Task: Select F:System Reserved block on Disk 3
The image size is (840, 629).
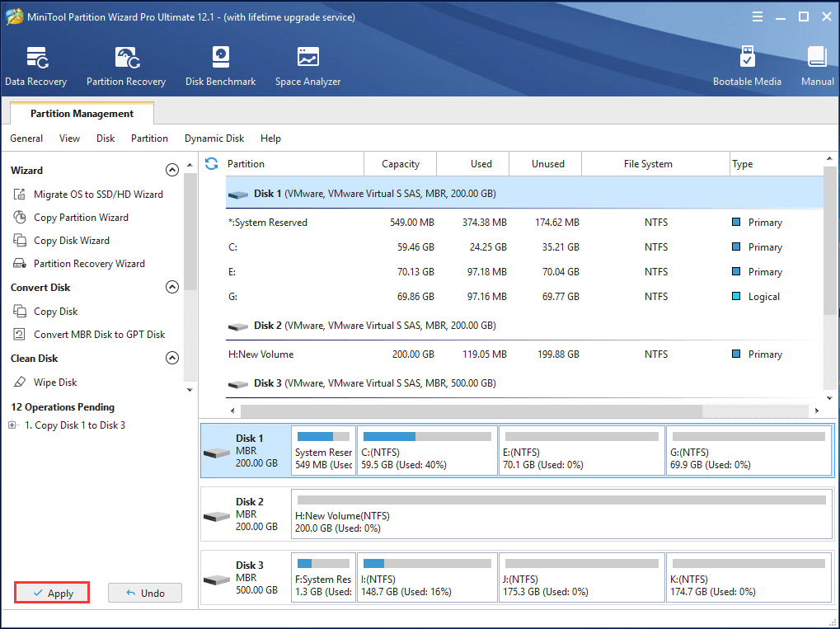Action: tap(324, 578)
